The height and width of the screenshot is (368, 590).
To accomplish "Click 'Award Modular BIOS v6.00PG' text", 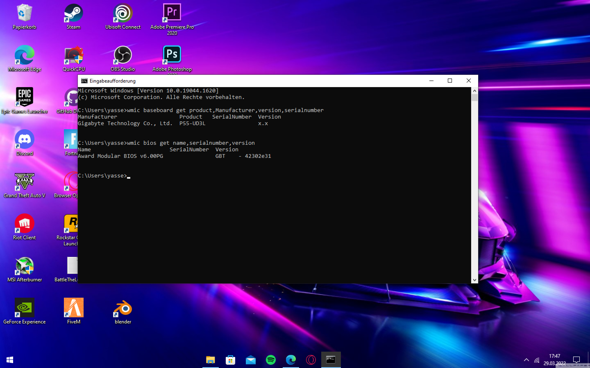I will (120, 156).
